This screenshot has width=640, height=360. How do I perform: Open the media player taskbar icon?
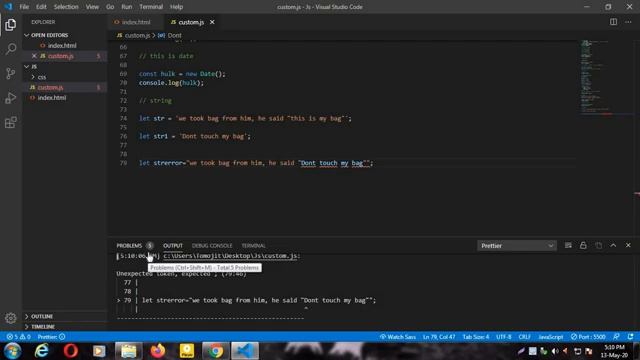99,351
